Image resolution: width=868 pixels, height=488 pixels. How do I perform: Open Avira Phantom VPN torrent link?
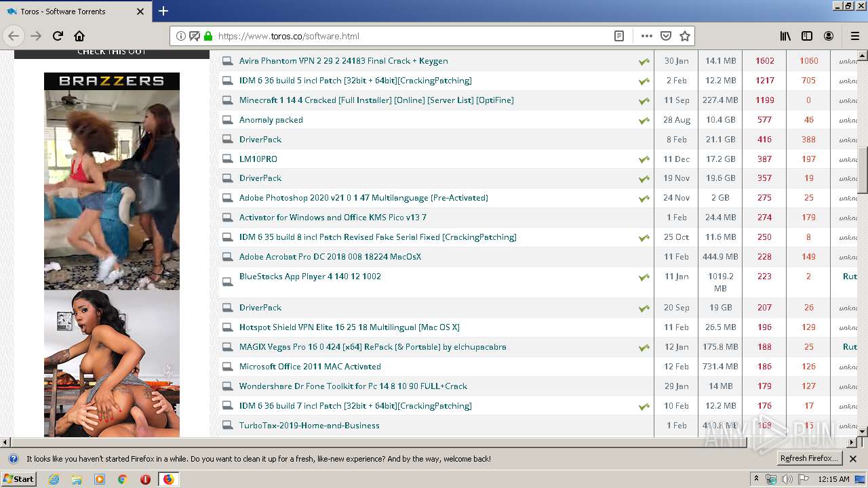click(343, 61)
